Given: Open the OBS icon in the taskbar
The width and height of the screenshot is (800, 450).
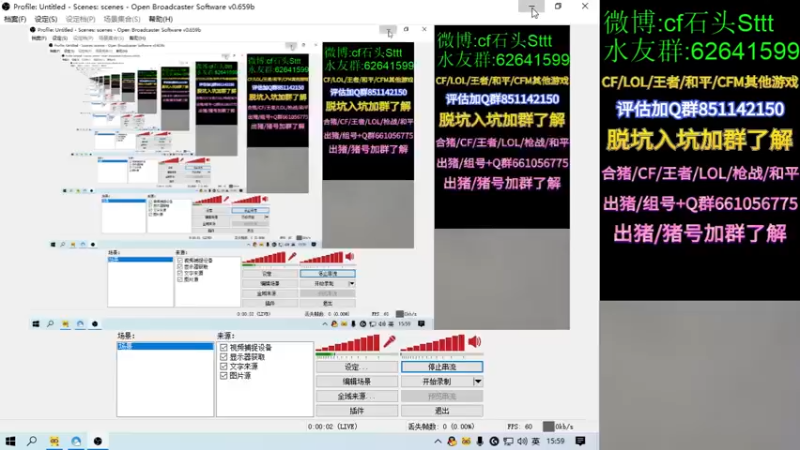Looking at the screenshot, I should (97, 441).
